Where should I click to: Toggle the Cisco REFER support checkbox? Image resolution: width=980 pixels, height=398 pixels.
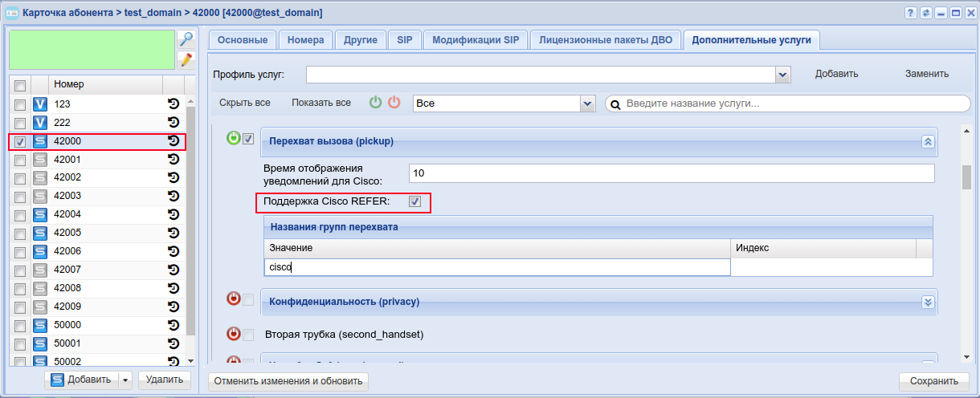(x=415, y=201)
